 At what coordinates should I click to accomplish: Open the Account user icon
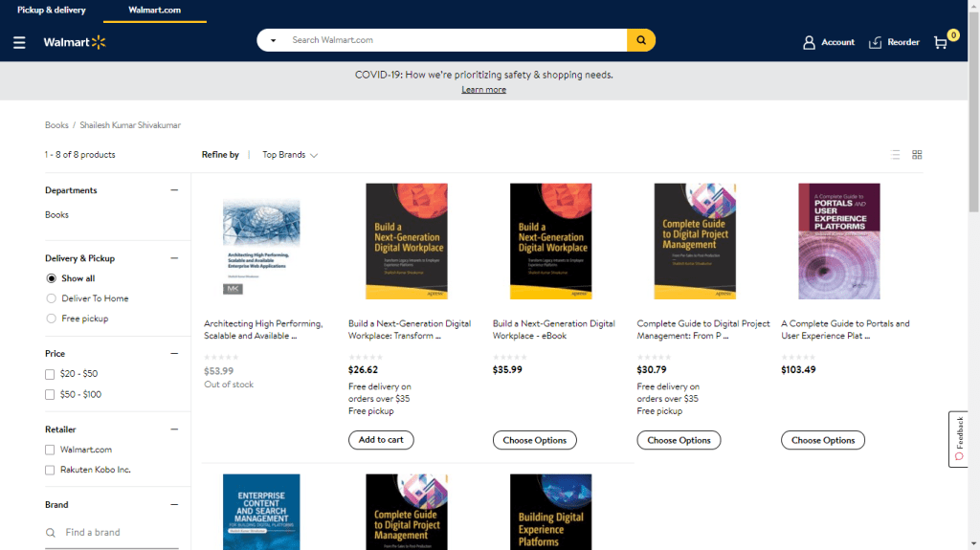tap(809, 42)
